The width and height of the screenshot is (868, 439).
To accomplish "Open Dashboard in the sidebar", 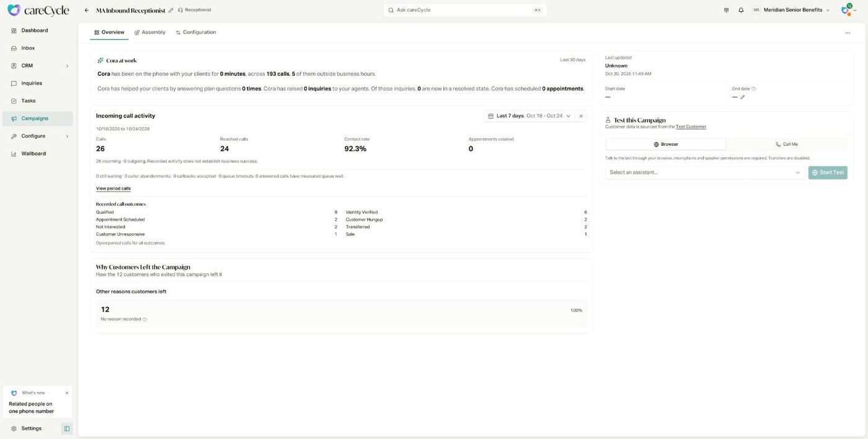I will (38, 30).
